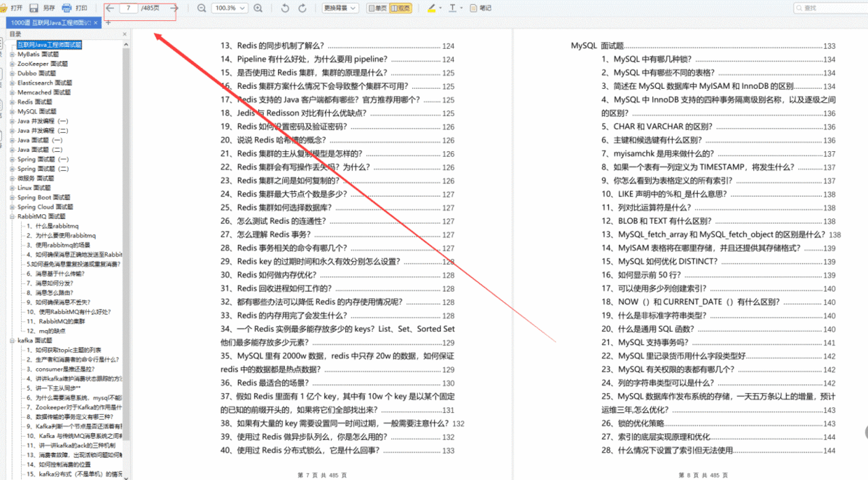868x480 pixels.
Task: Click the 目录 panel title
Action: (x=15, y=34)
